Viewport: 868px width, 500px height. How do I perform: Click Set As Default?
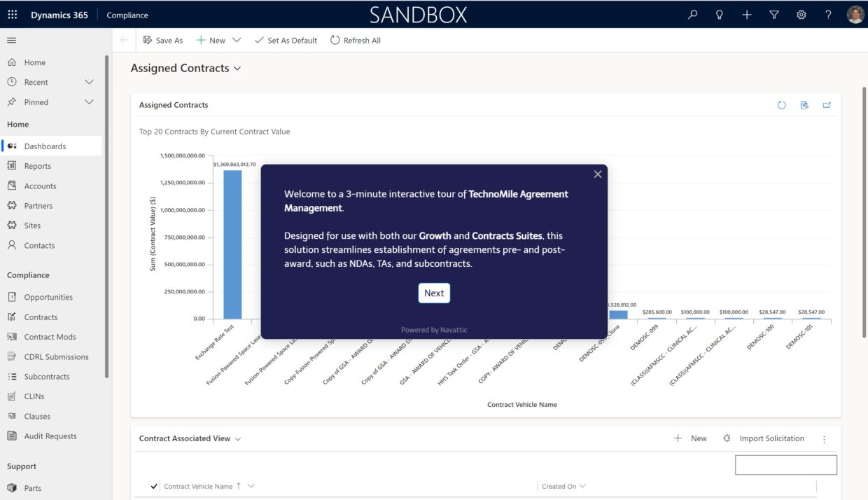[286, 41]
